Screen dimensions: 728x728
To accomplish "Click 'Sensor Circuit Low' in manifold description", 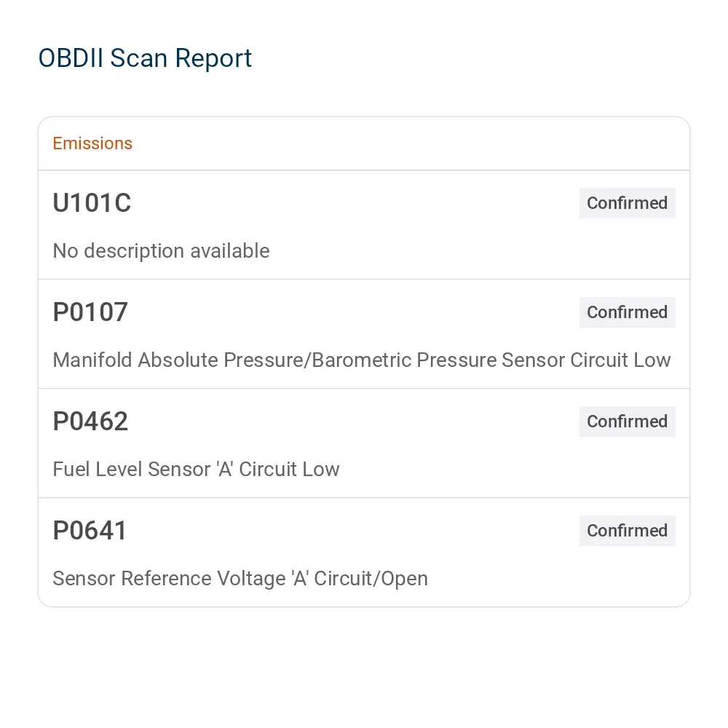I will (x=586, y=360).
